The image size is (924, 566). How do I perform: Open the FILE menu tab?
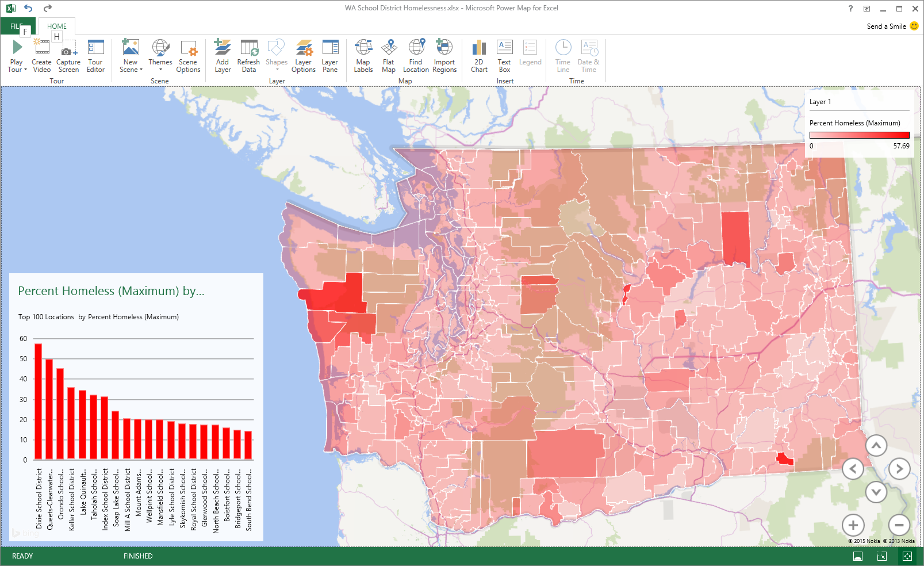[x=17, y=26]
